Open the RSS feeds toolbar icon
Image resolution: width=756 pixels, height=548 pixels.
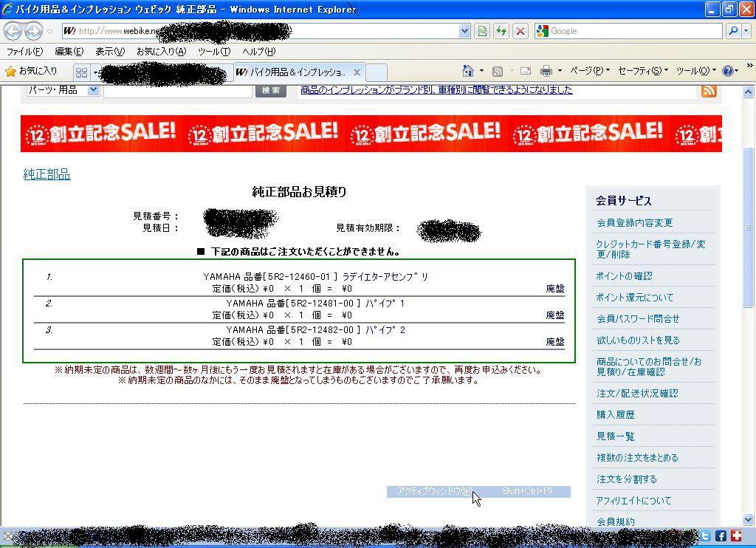(x=498, y=72)
